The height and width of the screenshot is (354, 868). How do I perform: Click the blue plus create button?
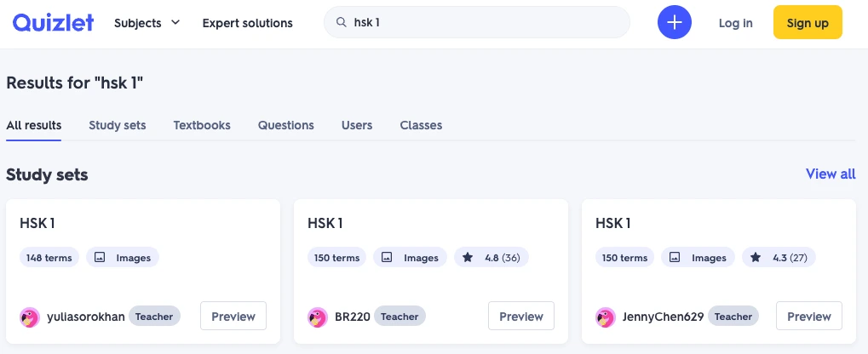pyautogui.click(x=675, y=23)
